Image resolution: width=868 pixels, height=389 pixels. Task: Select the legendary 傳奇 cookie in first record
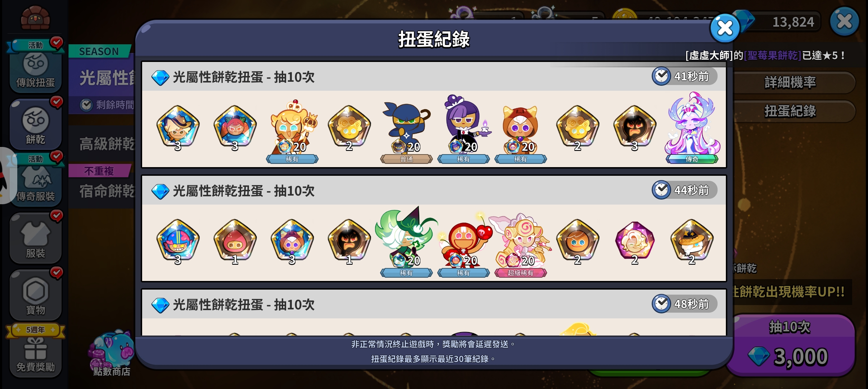[x=692, y=128]
